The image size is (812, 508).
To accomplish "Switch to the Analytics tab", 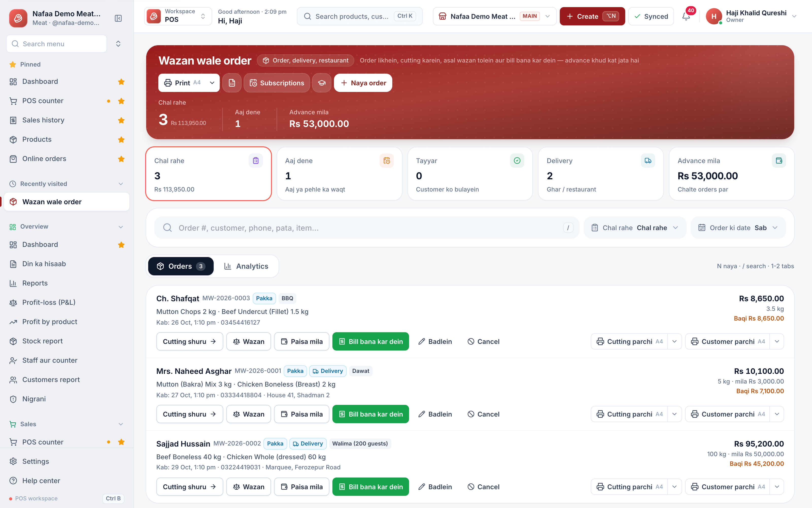I will 246,266.
